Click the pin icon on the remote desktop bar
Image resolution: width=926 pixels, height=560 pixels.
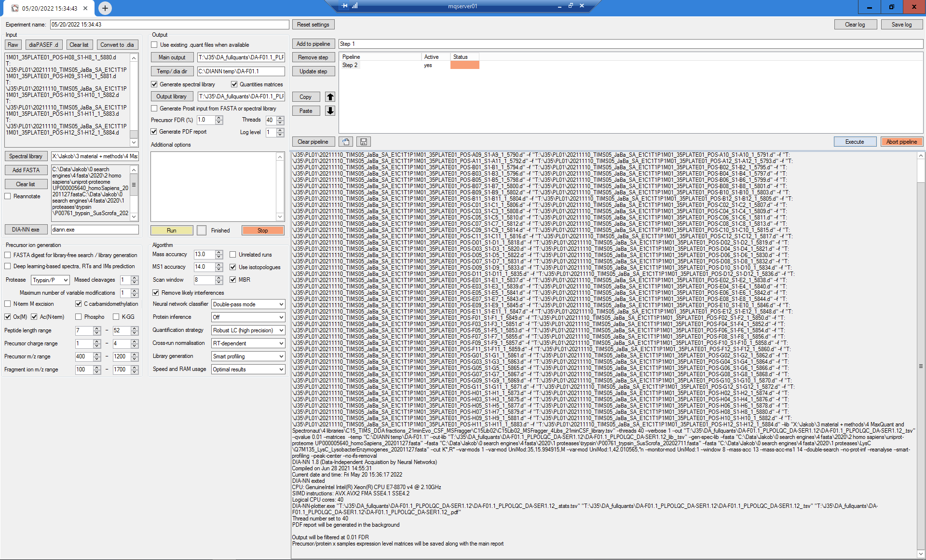(344, 6)
